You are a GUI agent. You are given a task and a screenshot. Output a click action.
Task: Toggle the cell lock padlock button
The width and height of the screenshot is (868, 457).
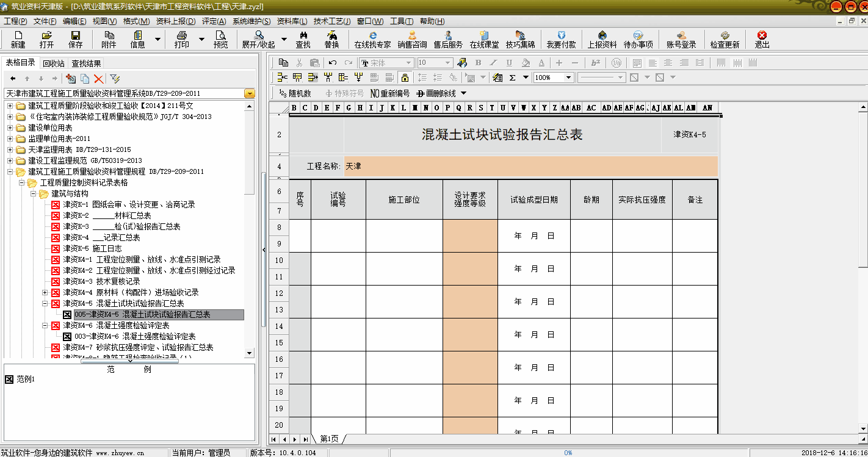pos(404,77)
